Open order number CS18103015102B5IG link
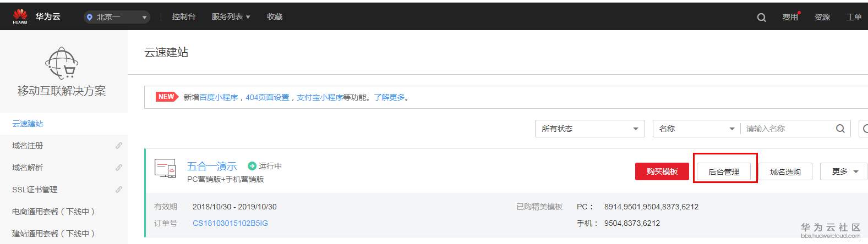Screen dimensions: 868x244 pos(230,223)
